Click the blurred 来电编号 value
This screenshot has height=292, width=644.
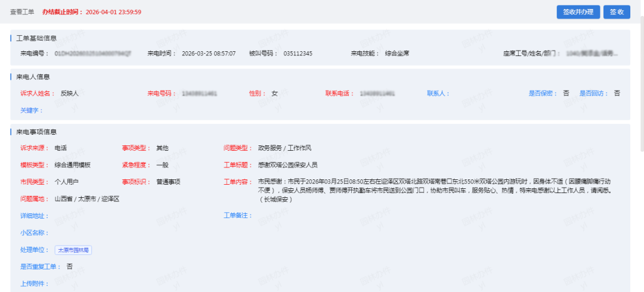[93, 54]
